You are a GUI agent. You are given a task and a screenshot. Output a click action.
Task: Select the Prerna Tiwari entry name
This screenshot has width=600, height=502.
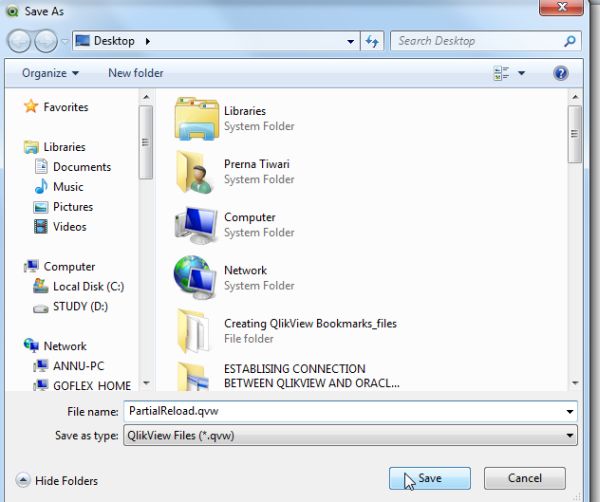257,164
